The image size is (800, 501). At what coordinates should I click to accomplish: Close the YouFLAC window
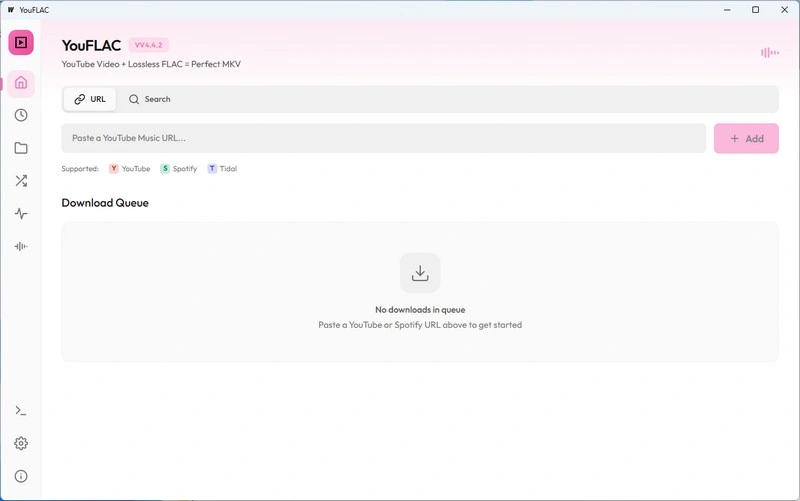pos(785,10)
